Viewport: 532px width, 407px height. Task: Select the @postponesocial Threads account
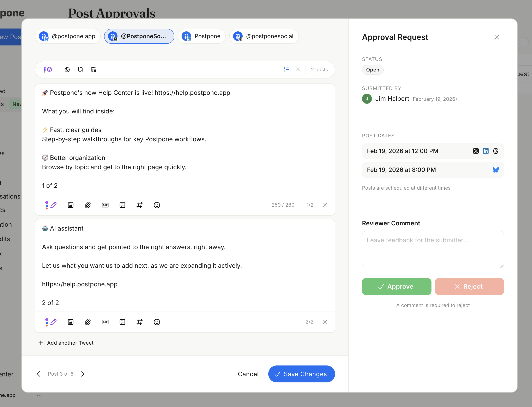click(264, 36)
